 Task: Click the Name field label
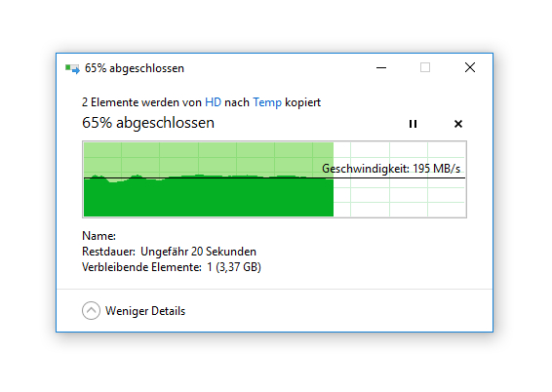pos(99,236)
